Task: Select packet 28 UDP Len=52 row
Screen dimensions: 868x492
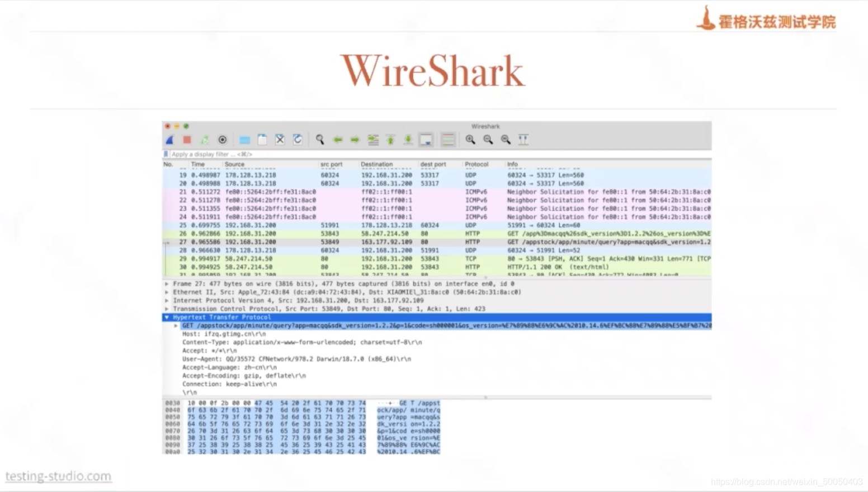Action: 437,250
